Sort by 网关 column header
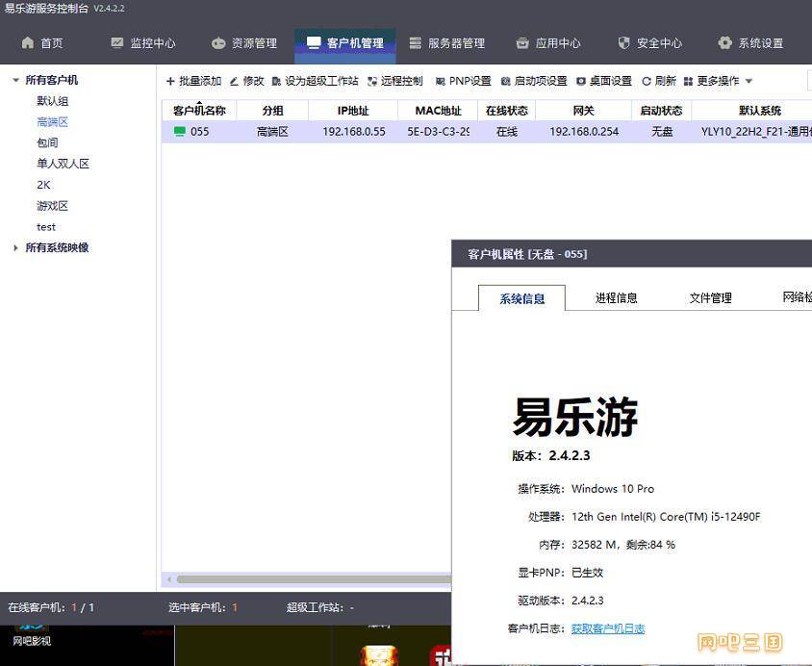Viewport: 812px width, 666px height. [x=584, y=111]
